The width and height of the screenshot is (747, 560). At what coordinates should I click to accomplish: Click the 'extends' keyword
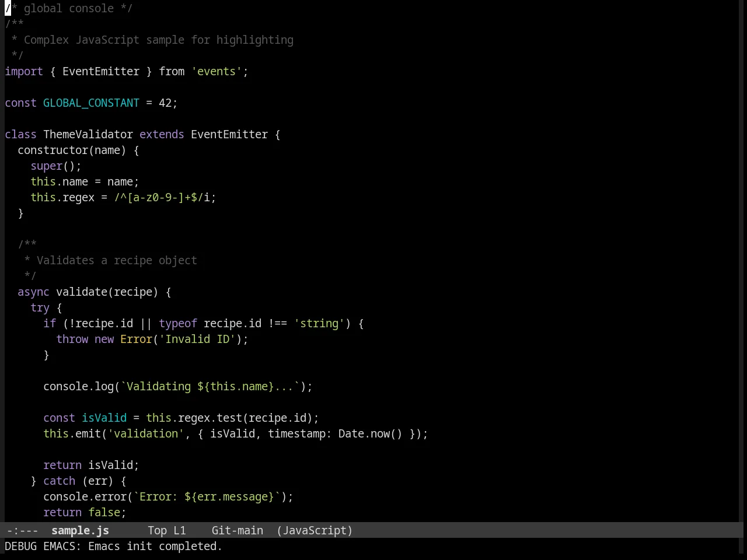(162, 134)
